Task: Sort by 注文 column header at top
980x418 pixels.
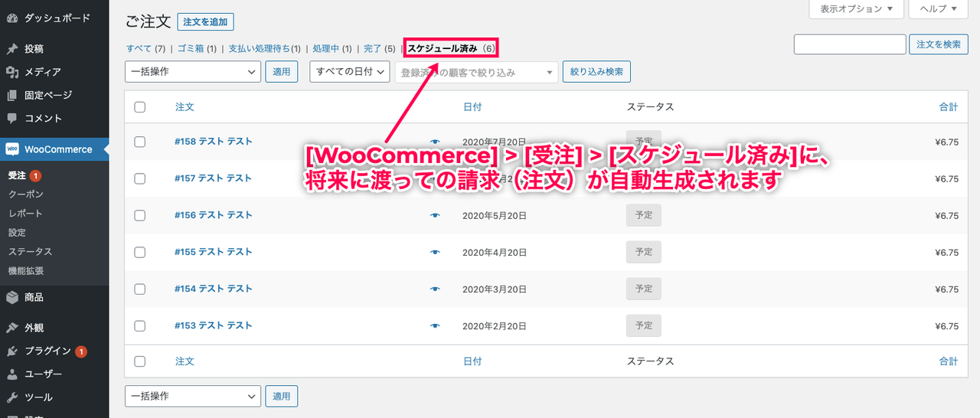Action: click(x=185, y=107)
